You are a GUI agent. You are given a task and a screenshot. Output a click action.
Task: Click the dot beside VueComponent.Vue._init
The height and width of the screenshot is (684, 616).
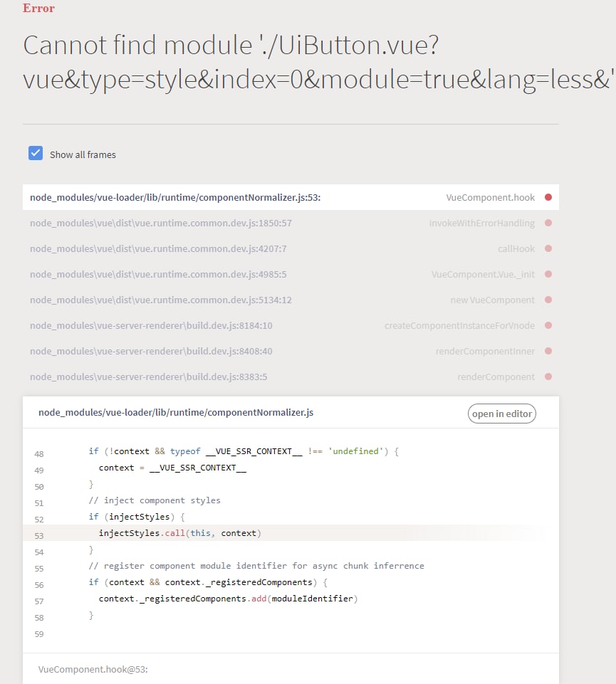click(x=548, y=274)
